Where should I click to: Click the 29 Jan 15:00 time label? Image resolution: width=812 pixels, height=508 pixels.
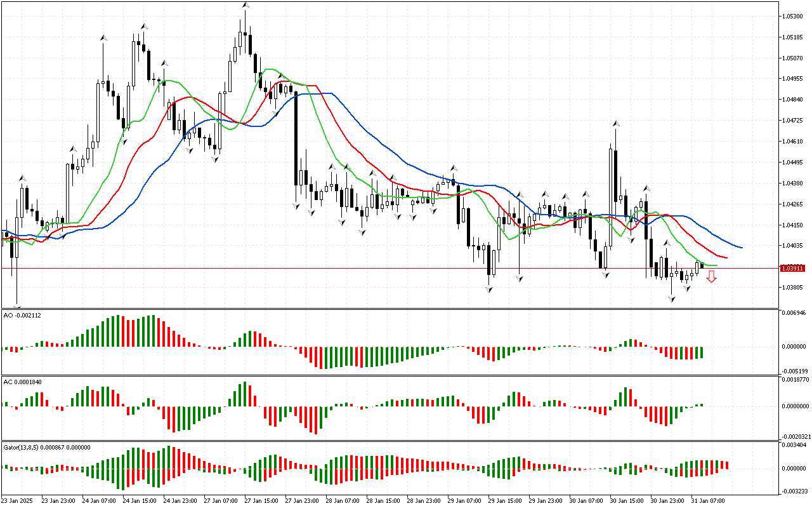click(505, 500)
